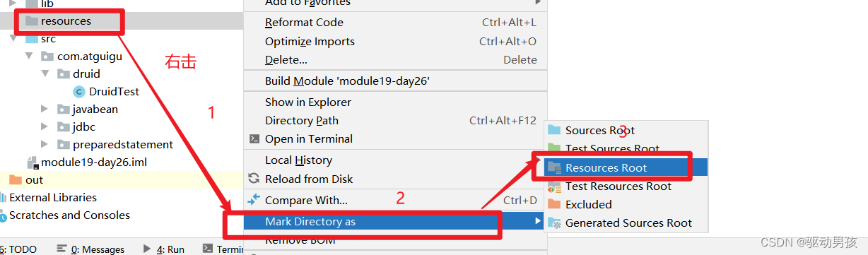Select module19-day26.iml file

tap(86, 162)
